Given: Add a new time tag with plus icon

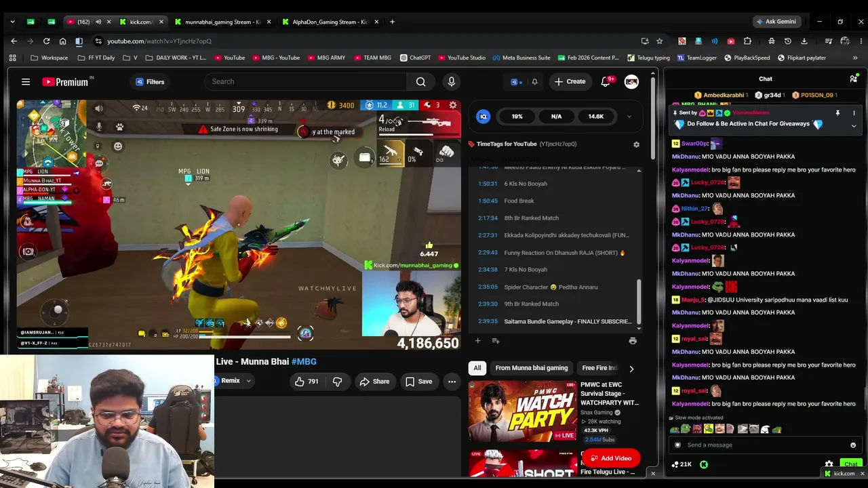Looking at the screenshot, I should pyautogui.click(x=477, y=341).
